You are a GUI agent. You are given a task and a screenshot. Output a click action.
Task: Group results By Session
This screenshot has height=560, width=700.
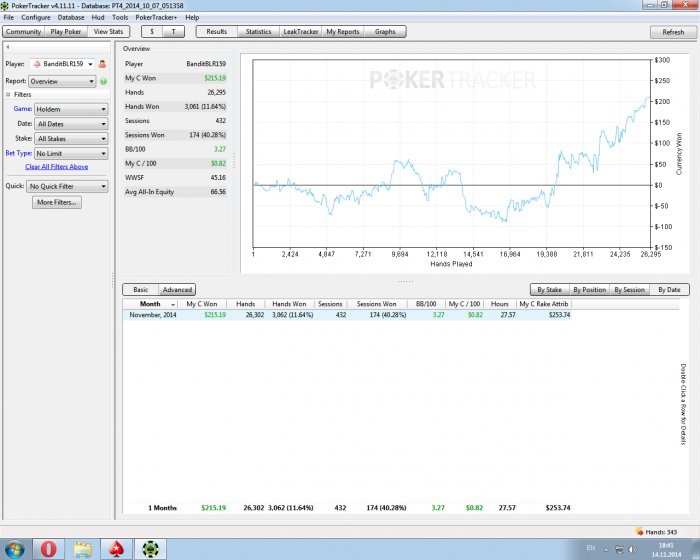tap(629, 290)
